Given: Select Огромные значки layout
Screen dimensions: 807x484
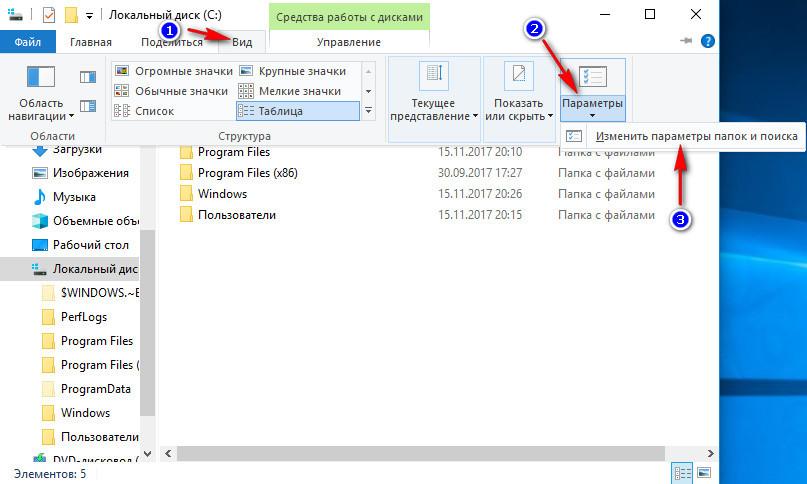Looking at the screenshot, I should 173,71.
